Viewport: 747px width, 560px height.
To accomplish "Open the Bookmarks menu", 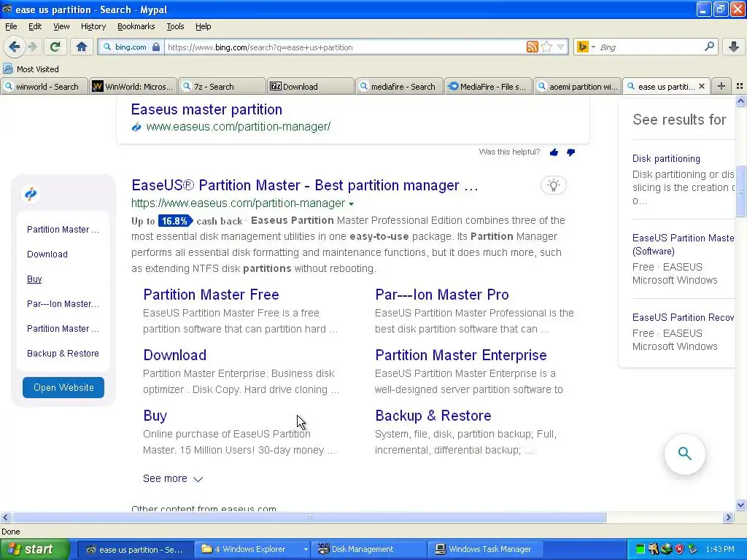I will point(136,26).
